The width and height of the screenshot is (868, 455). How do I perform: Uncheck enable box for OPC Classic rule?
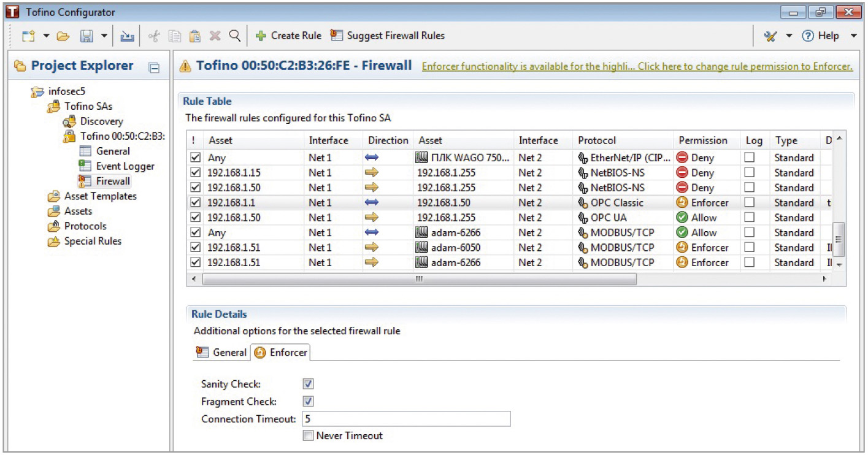pos(195,202)
